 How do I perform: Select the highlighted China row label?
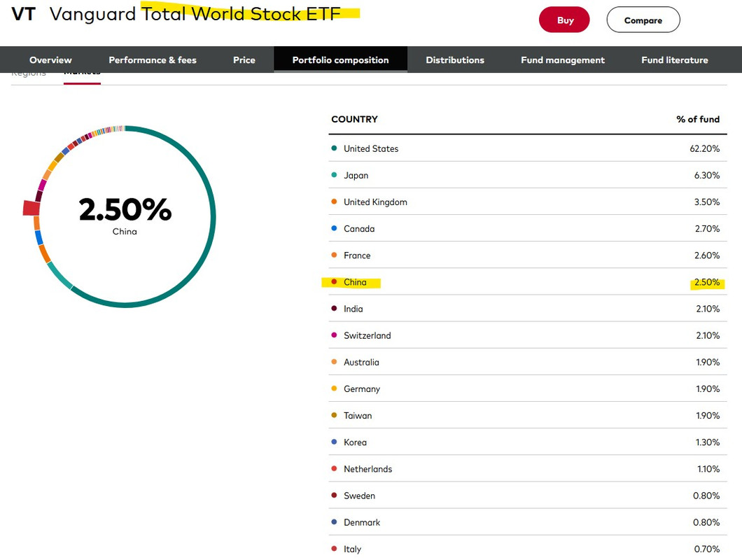[355, 282]
